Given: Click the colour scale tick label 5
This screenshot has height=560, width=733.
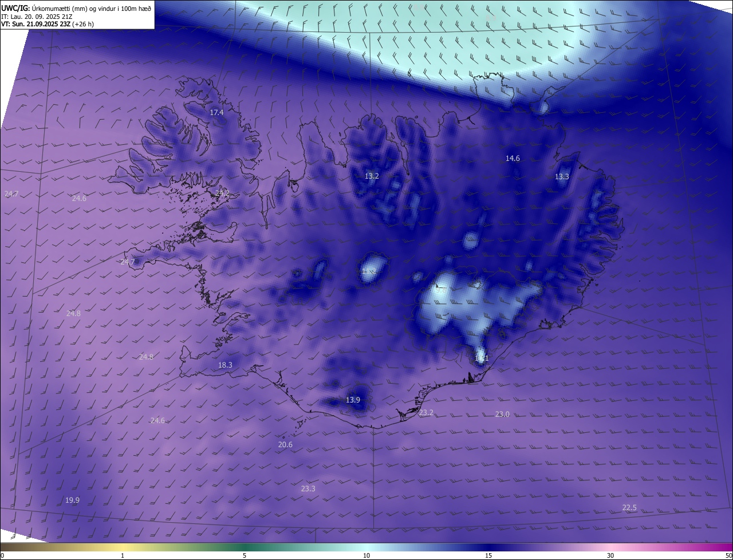Looking at the screenshot, I should pos(245,555).
